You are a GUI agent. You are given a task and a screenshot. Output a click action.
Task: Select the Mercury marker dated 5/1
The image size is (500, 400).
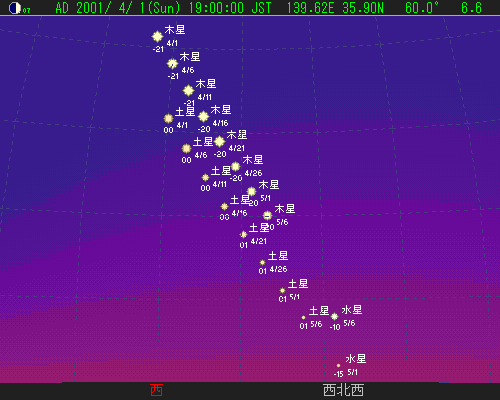coord(338,366)
